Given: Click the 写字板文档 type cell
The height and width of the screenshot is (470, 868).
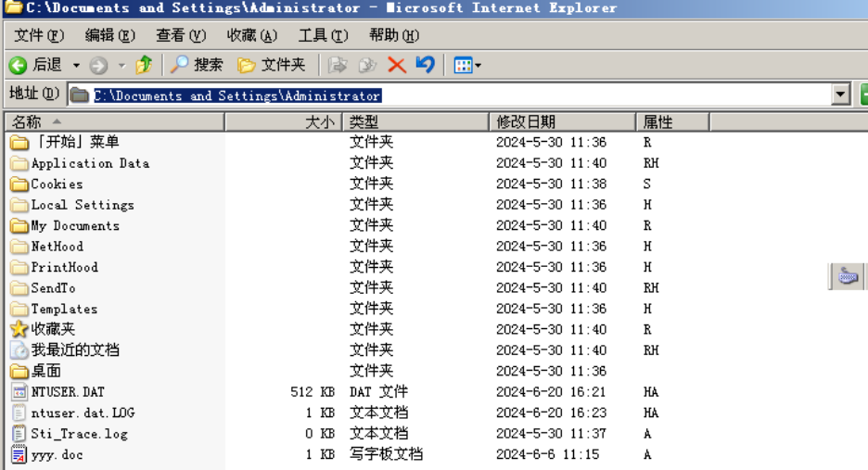Looking at the screenshot, I should (x=387, y=454).
